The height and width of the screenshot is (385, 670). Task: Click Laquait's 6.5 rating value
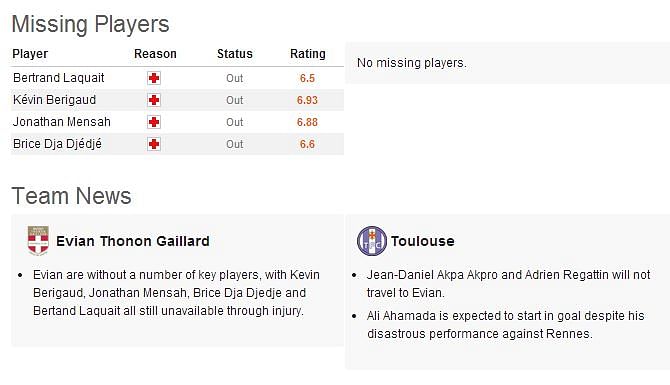[x=307, y=78]
